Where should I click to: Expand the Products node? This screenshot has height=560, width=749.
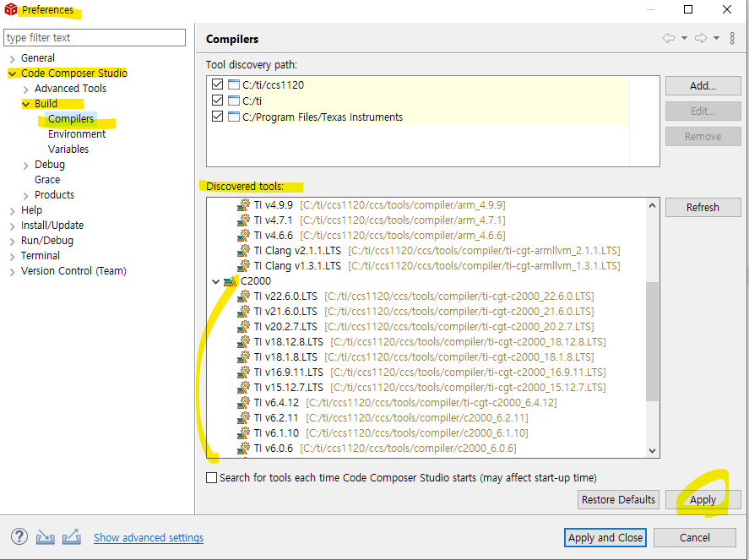pyautogui.click(x=26, y=195)
